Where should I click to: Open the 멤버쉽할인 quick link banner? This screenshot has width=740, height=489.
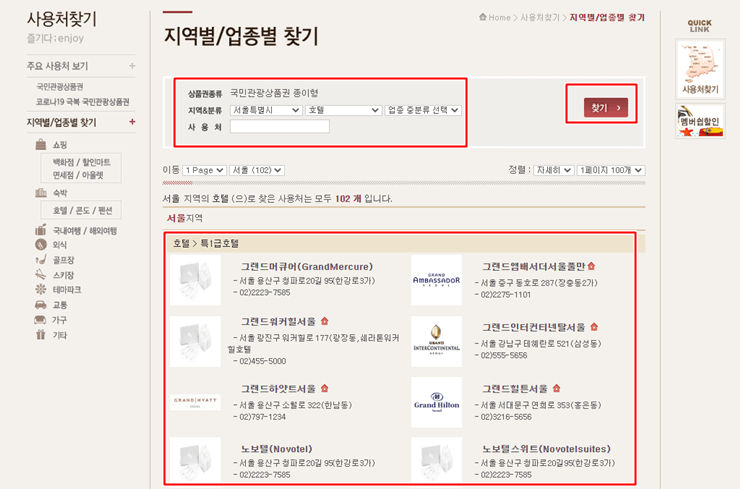(700, 121)
